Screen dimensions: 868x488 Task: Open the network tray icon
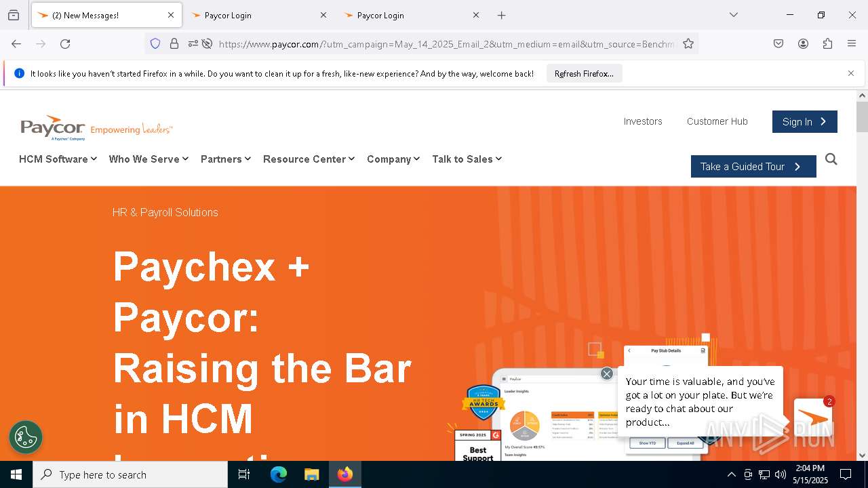[x=764, y=474]
